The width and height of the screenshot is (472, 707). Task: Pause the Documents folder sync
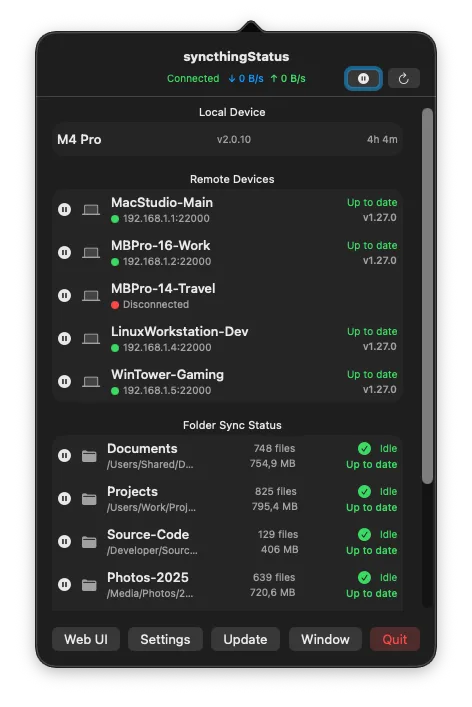click(x=64, y=456)
